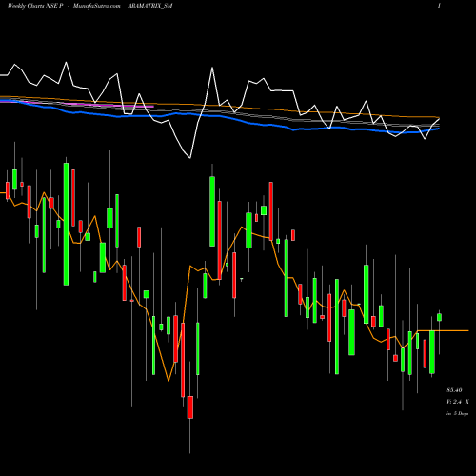The image size is (476, 476).
Task: Click the "Weekly Charts NSE P" title text
Action: tap(35, 6)
